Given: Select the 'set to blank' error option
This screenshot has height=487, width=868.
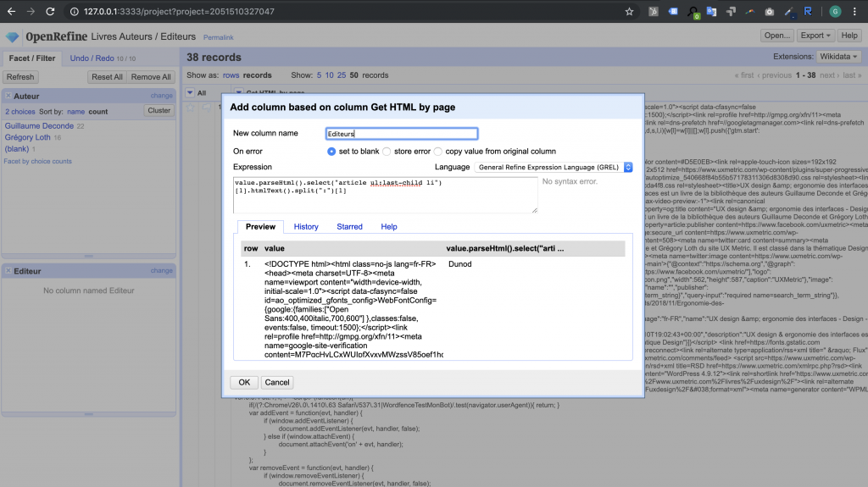Looking at the screenshot, I should tap(331, 151).
